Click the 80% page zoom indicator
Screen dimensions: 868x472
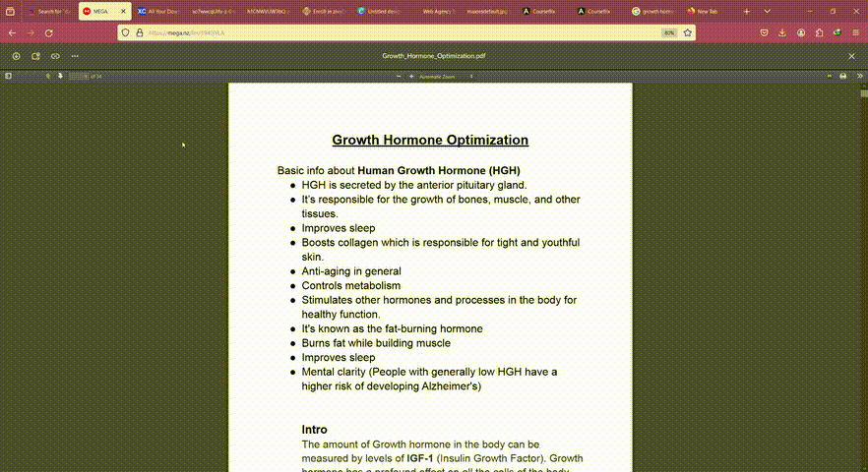(x=669, y=33)
